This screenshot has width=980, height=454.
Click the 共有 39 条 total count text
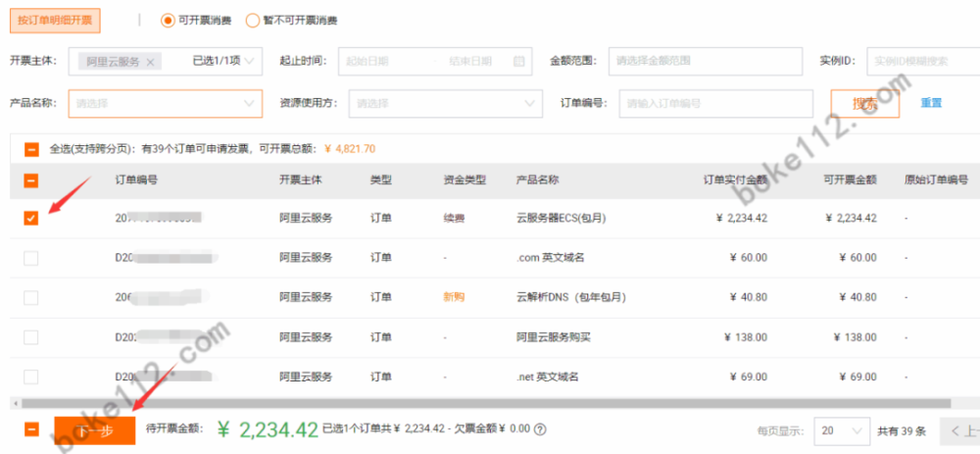(902, 430)
